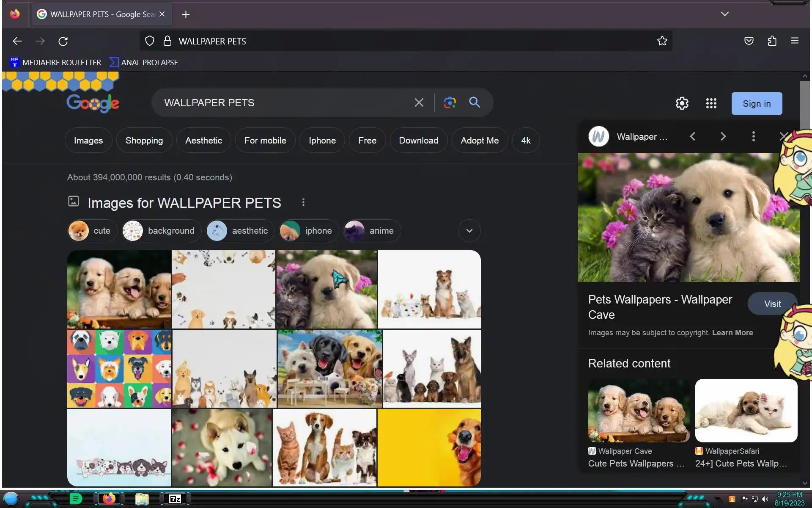This screenshot has width=812, height=508.
Task: Open Firefox extensions puzzle icon
Action: [772, 41]
